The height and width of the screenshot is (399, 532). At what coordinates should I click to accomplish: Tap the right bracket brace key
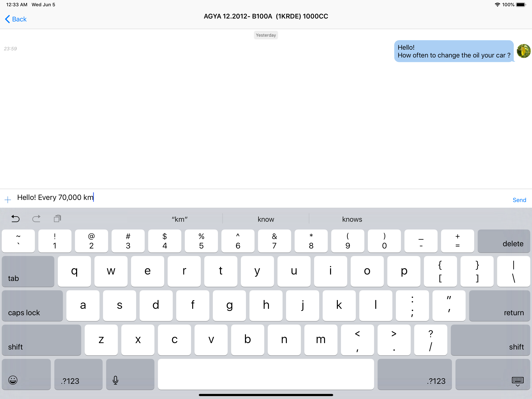[477, 271]
